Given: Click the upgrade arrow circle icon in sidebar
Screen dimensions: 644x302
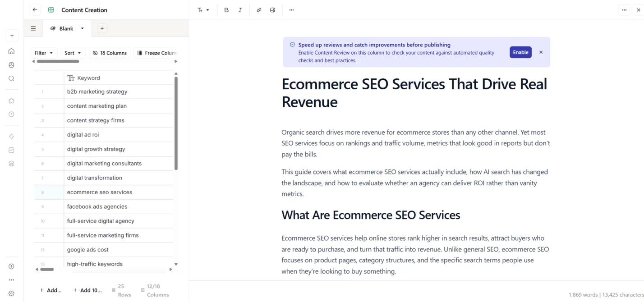Looking at the screenshot, I should point(12,266).
